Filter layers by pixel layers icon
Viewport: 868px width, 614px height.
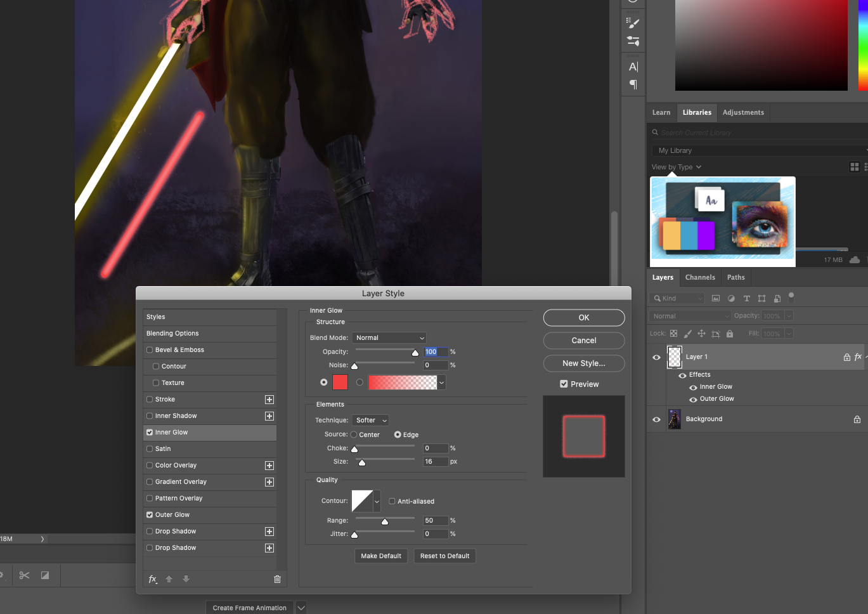pyautogui.click(x=716, y=298)
